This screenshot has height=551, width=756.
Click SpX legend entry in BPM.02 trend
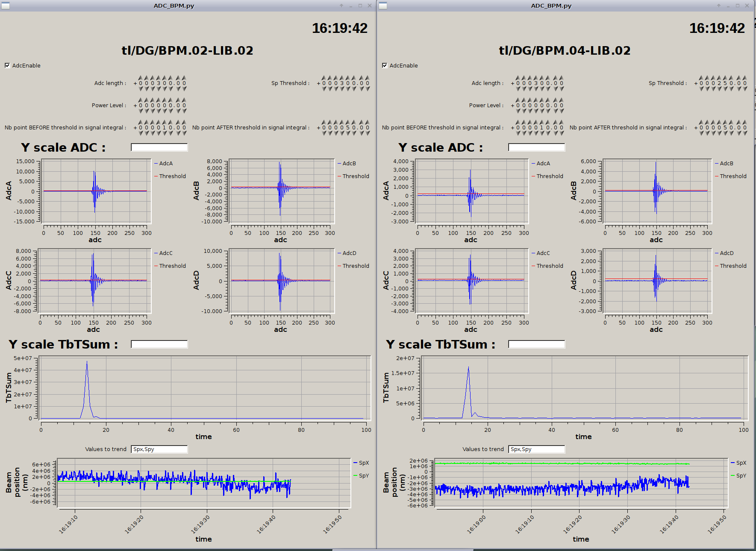[363, 463]
